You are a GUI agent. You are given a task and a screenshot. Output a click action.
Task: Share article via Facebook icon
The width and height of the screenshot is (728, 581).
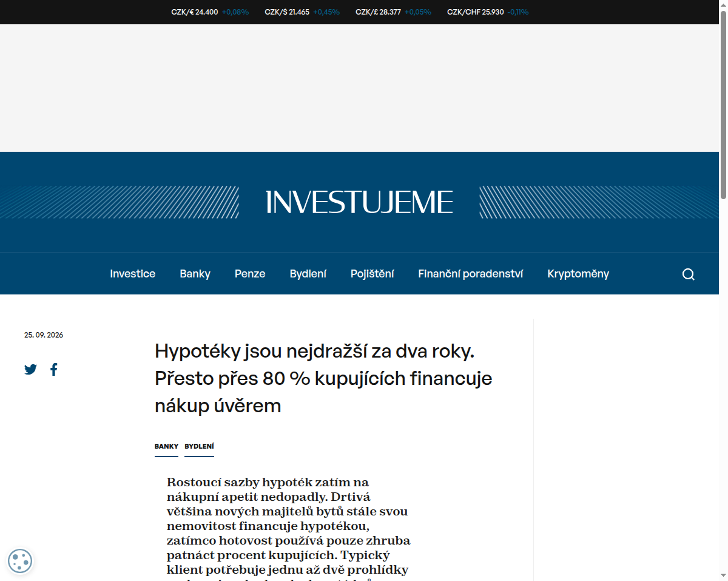[54, 369]
